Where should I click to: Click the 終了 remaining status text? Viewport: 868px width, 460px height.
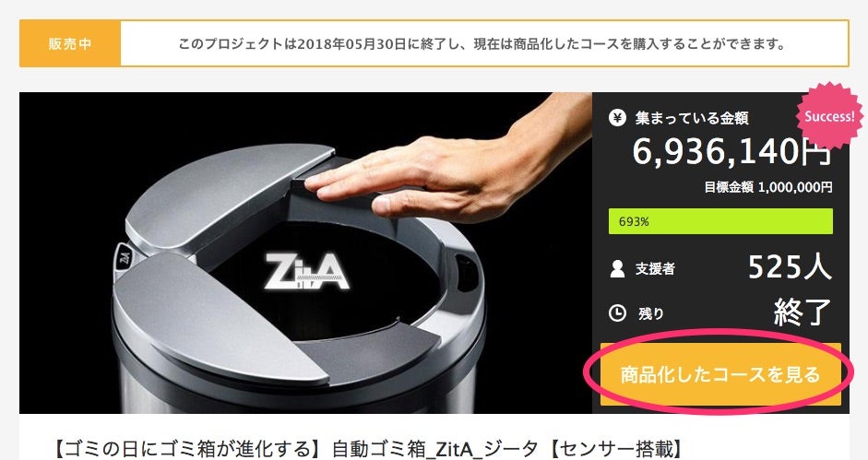coord(803,313)
